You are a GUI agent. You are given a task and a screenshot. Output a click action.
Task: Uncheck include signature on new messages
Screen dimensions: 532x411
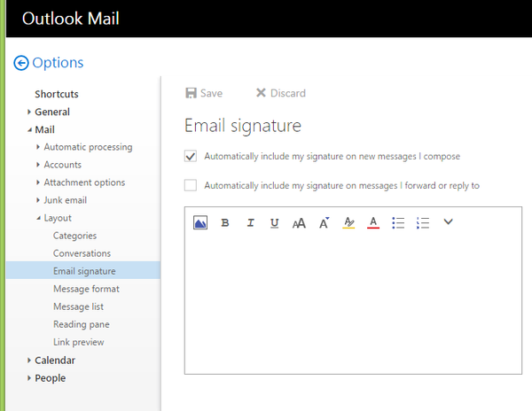[191, 156]
